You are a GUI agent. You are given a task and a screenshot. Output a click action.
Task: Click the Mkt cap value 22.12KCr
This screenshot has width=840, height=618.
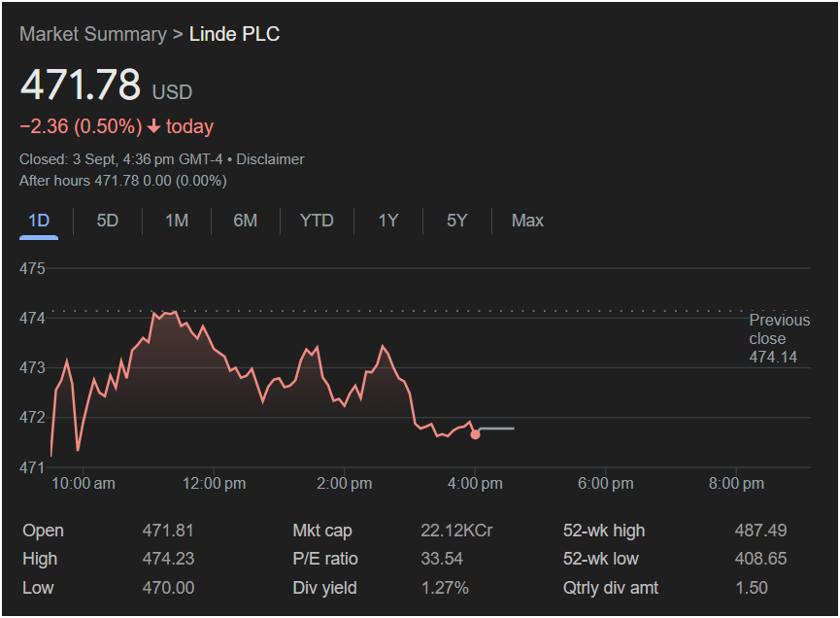click(x=456, y=531)
